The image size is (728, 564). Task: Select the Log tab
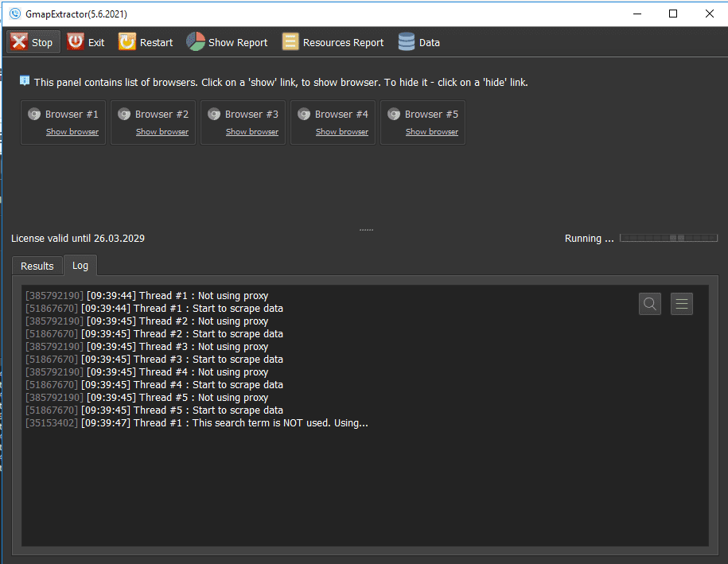click(x=80, y=265)
